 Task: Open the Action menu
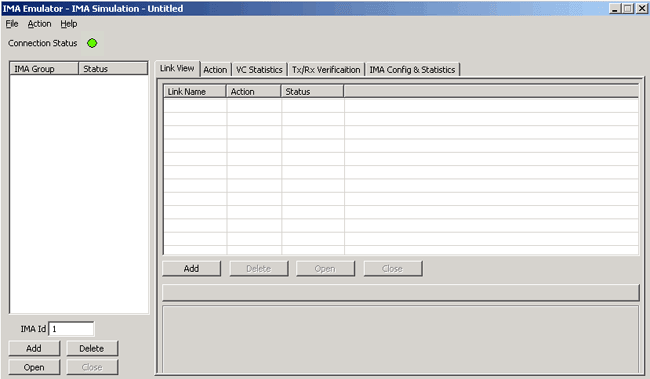[39, 24]
